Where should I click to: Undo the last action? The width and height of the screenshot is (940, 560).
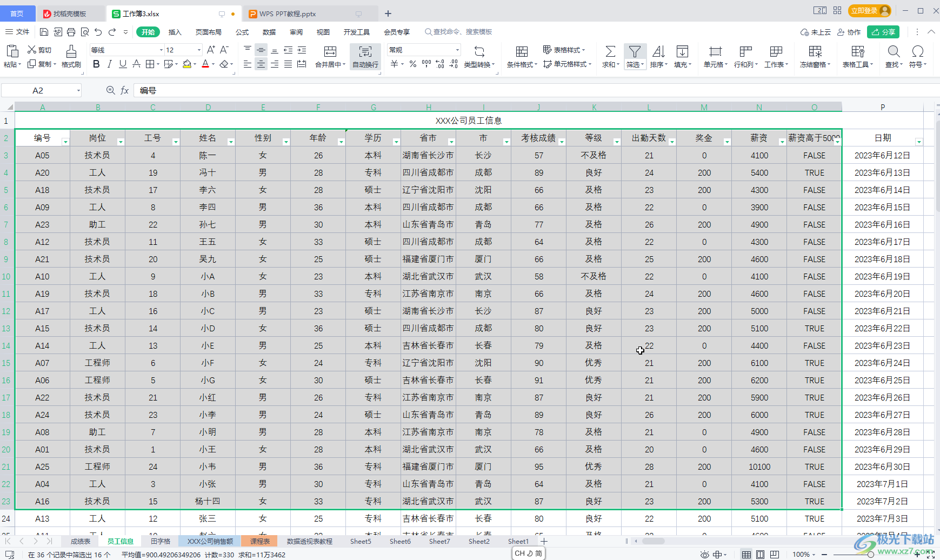98,32
